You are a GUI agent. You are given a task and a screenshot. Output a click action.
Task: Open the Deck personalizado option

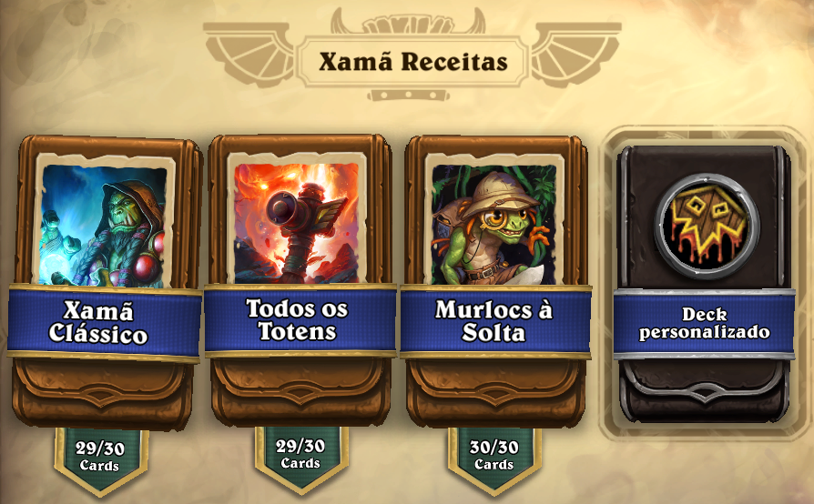point(704,285)
